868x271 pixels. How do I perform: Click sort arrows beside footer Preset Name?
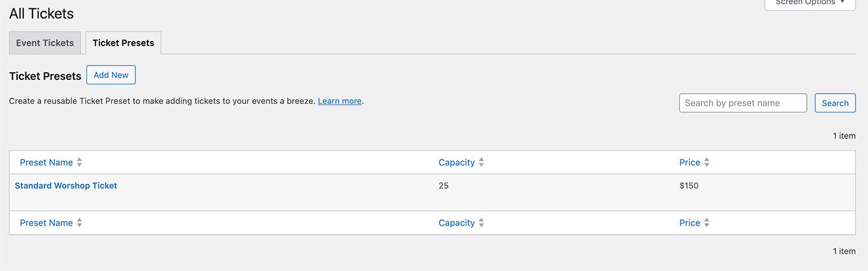click(x=79, y=223)
